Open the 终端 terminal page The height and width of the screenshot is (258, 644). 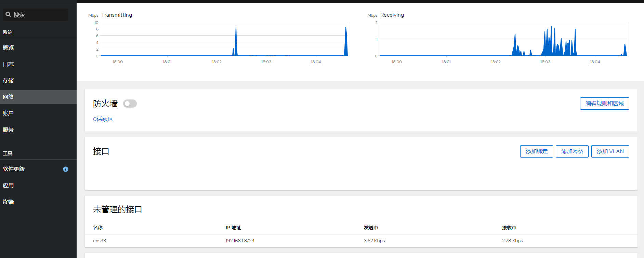[38, 202]
